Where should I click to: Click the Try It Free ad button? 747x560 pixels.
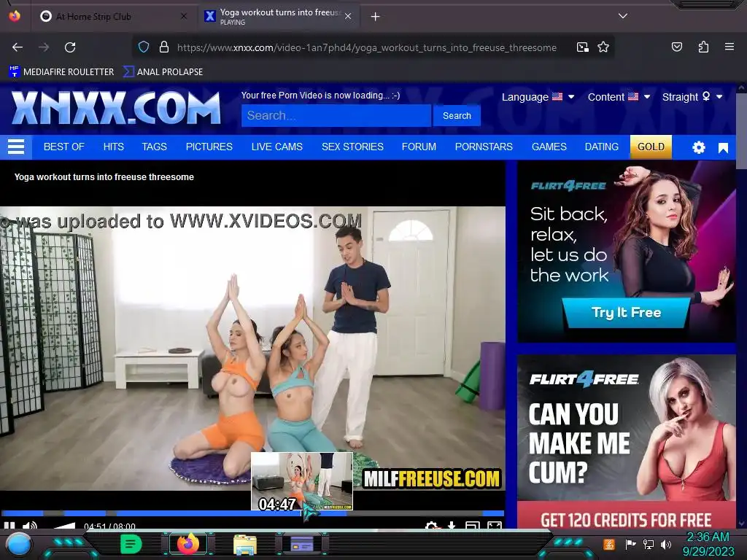626,312
